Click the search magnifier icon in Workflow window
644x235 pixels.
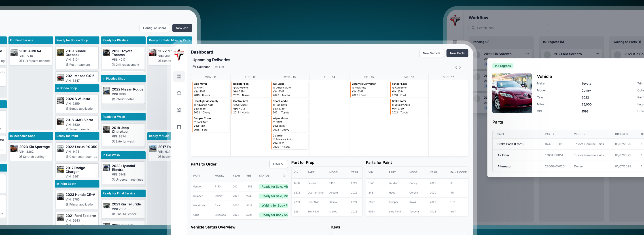[473, 28]
